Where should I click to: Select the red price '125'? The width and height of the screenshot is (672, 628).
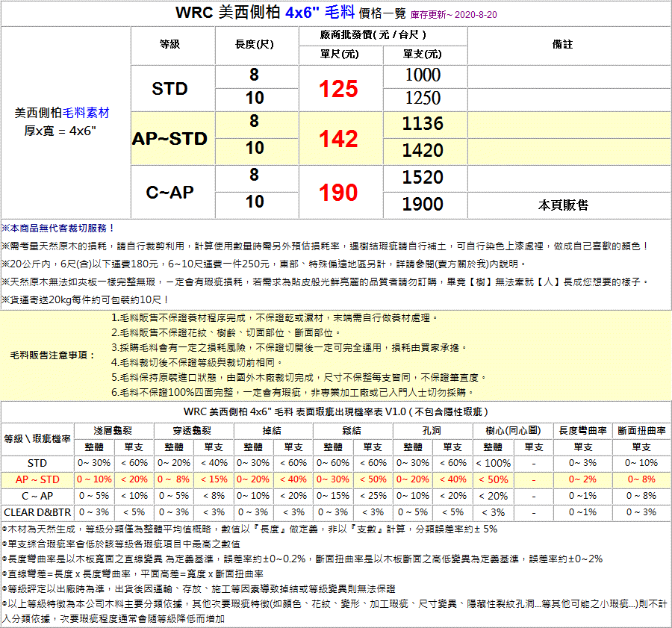[x=338, y=89]
